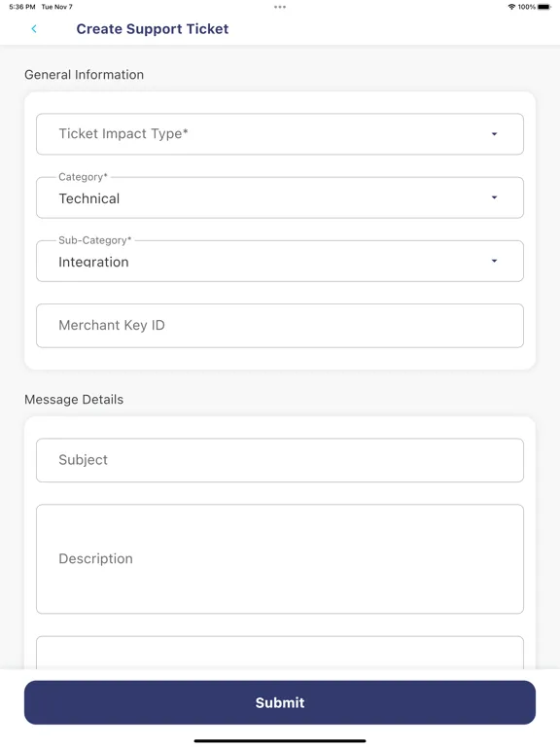
Task: Select the partially visible field below Description
Action: click(280, 653)
